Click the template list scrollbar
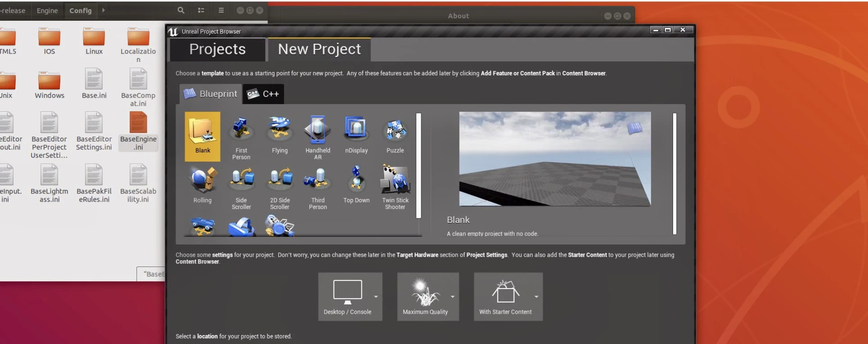The width and height of the screenshot is (868, 344). 419,166
